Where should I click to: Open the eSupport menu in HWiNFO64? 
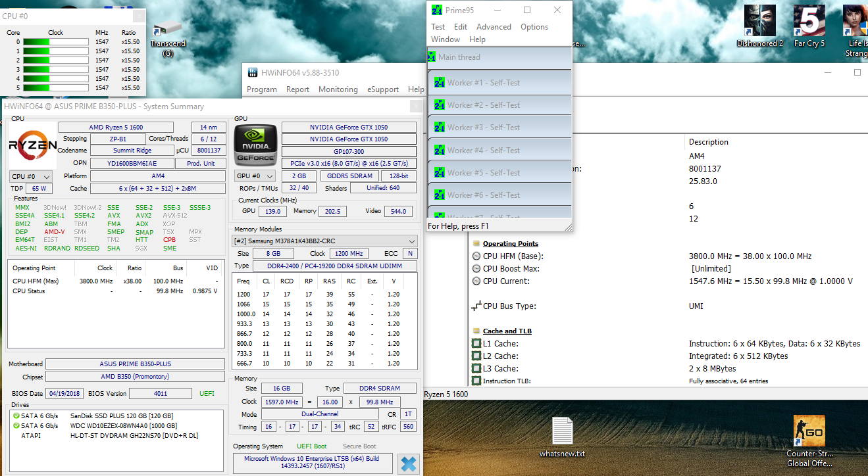(383, 89)
